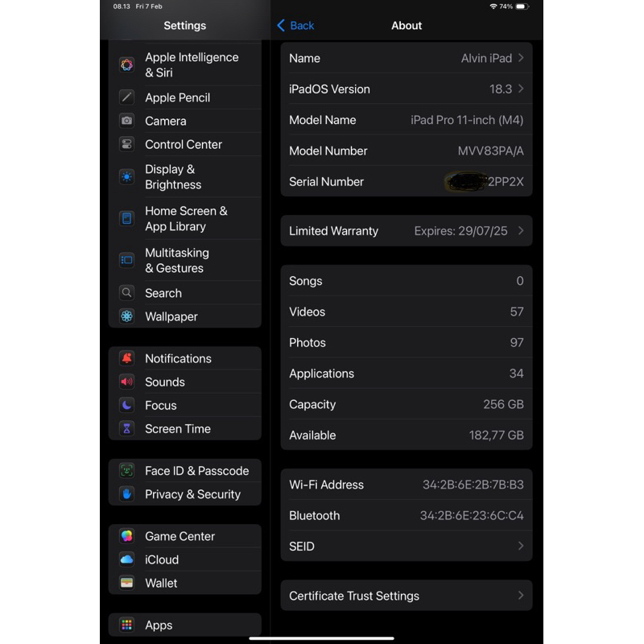Tap the Multitasking & Gestures icon

click(126, 260)
